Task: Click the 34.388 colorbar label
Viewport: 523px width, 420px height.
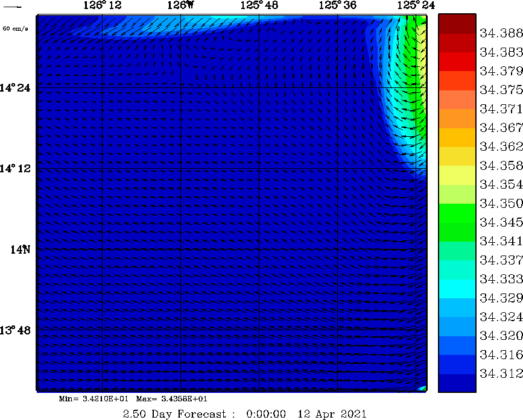Action: coord(501,33)
